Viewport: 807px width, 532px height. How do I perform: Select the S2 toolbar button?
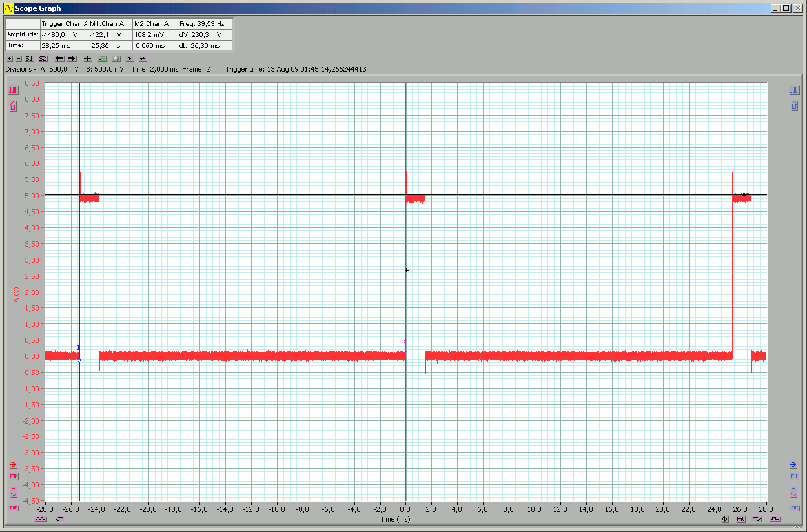coord(43,59)
